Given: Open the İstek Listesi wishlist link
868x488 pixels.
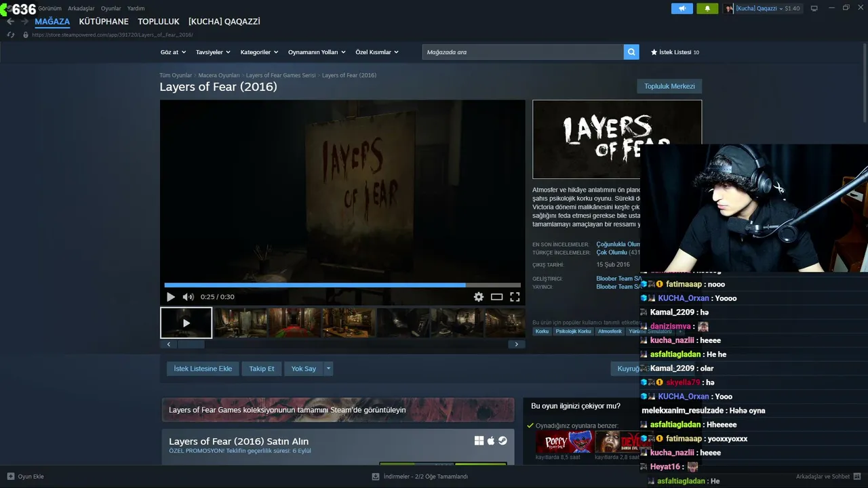Looking at the screenshot, I should point(675,52).
